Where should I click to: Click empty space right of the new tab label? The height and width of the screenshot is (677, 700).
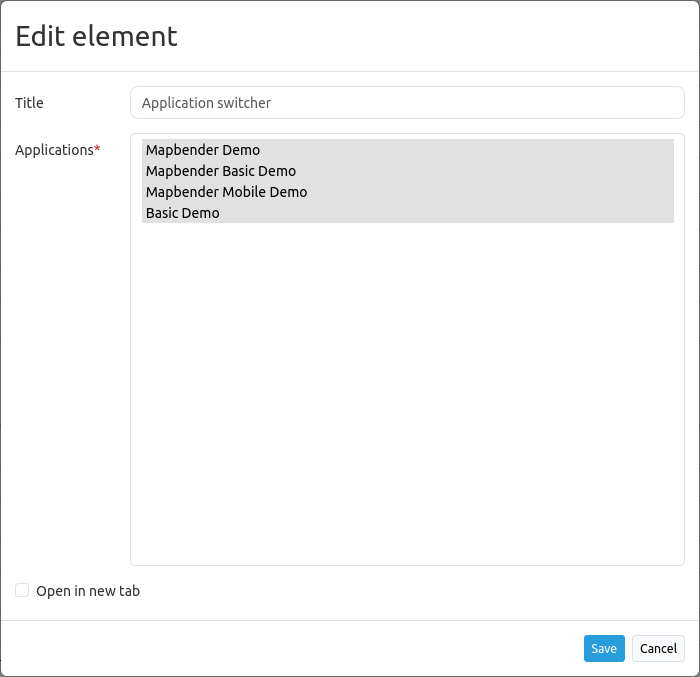coord(400,591)
